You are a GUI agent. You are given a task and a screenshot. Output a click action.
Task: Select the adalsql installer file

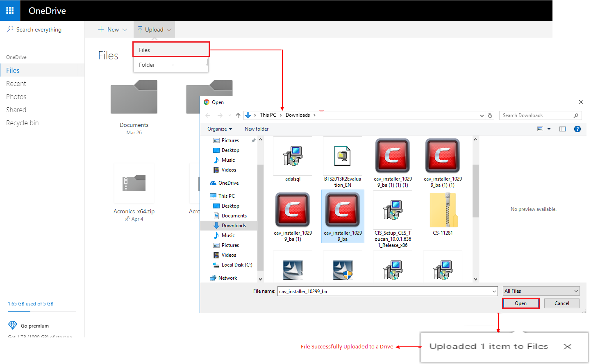[x=293, y=159]
